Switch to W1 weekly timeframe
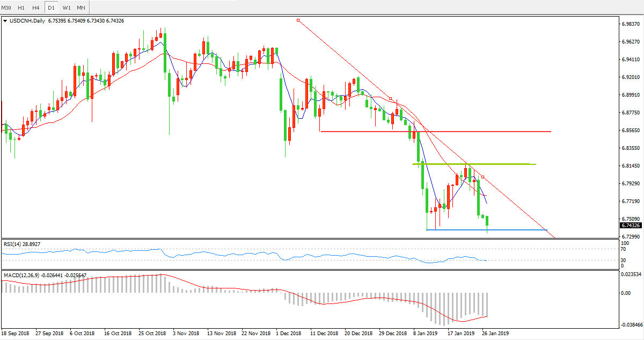This screenshot has height=340, width=644. (66, 8)
